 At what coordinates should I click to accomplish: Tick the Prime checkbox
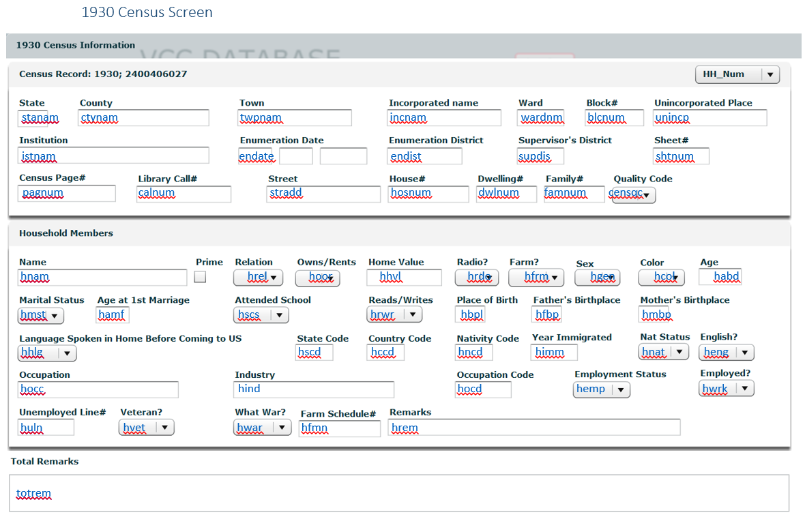point(200,277)
